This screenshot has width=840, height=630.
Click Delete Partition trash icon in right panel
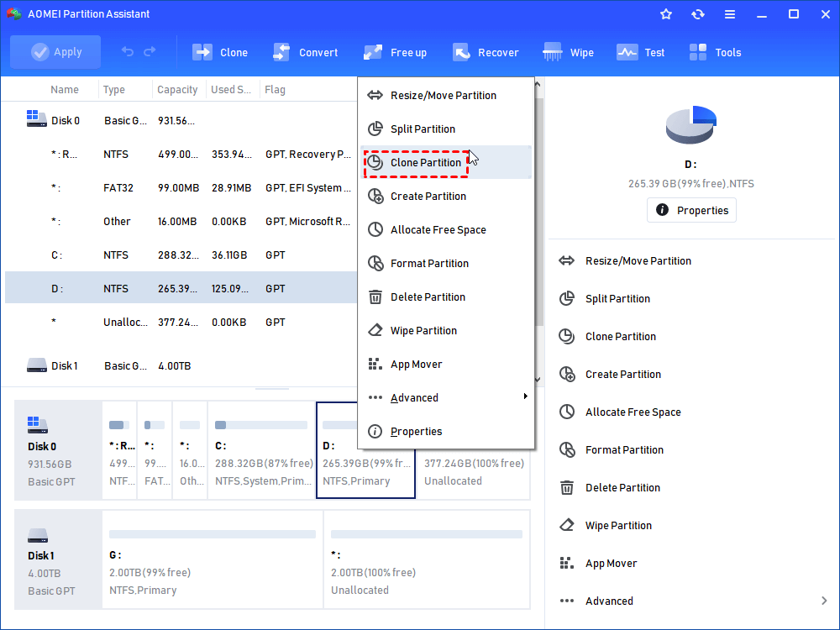[567, 487]
